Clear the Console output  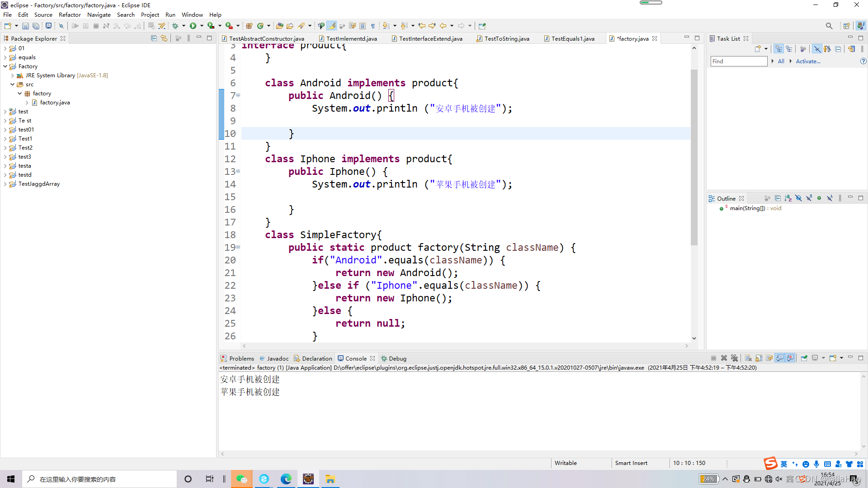(748, 358)
